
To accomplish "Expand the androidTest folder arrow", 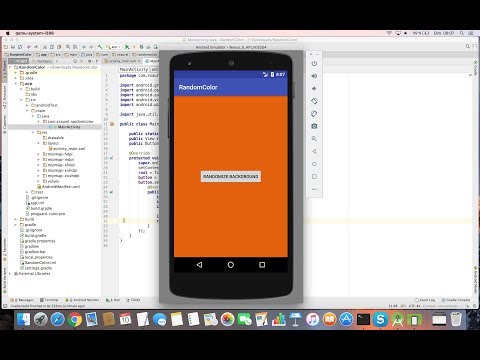I will tap(27, 105).
